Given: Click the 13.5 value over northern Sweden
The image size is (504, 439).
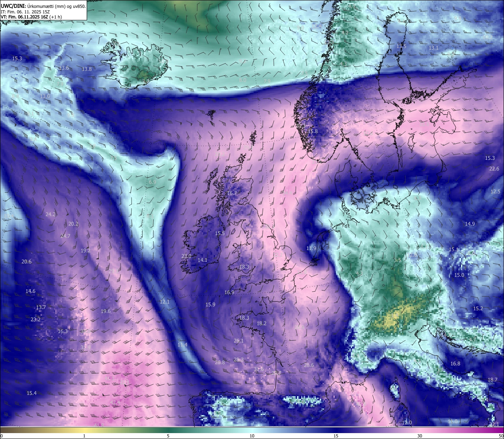Looking at the screenshot, I should pos(401,46).
